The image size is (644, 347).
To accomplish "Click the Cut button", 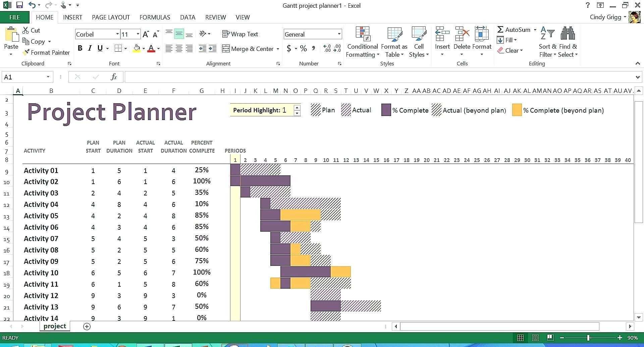I will tap(31, 31).
